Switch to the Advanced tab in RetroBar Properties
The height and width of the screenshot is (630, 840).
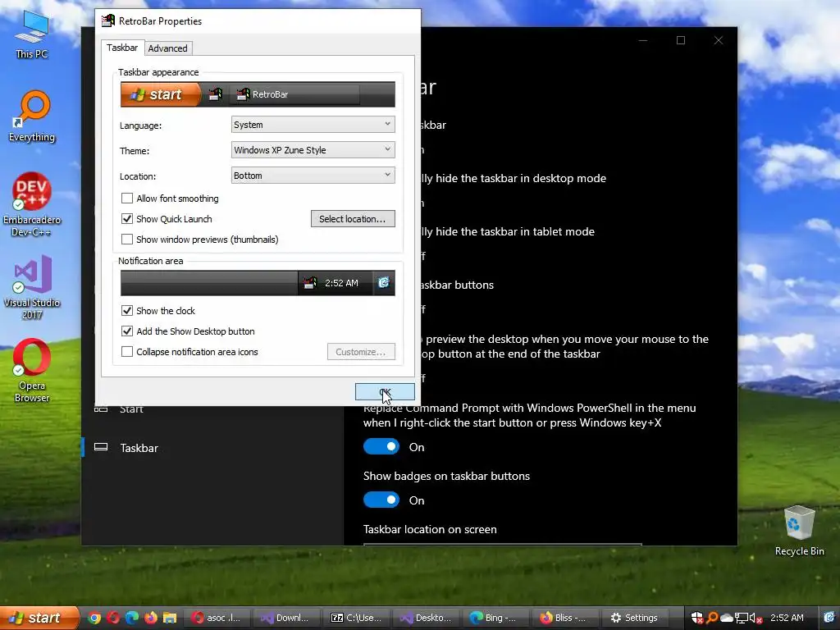click(x=167, y=48)
